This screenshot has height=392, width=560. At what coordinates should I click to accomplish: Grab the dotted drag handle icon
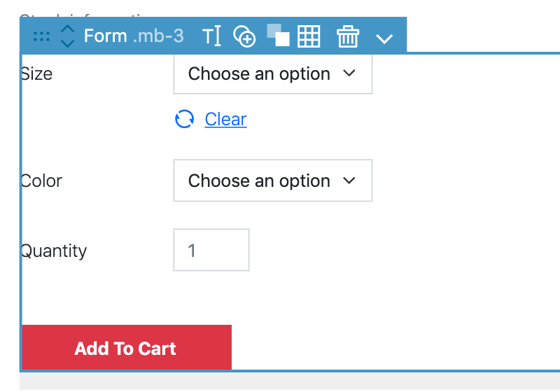click(41, 36)
